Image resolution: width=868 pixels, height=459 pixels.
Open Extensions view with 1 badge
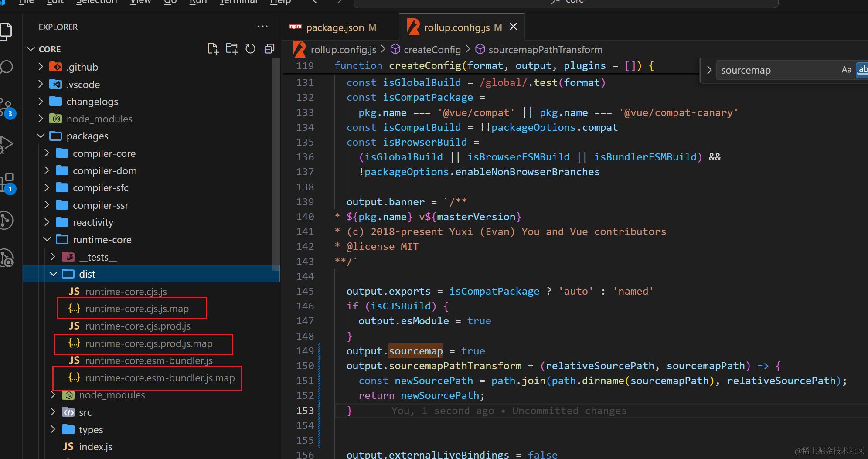coord(8,183)
